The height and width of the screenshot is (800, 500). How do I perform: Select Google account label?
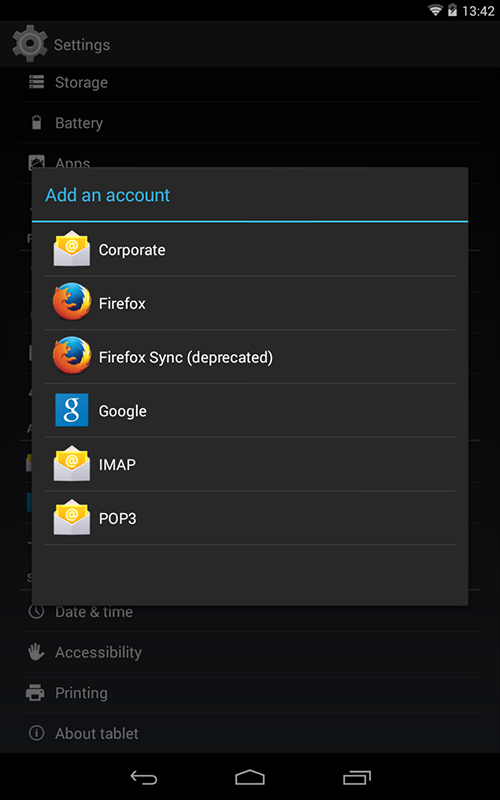point(122,411)
